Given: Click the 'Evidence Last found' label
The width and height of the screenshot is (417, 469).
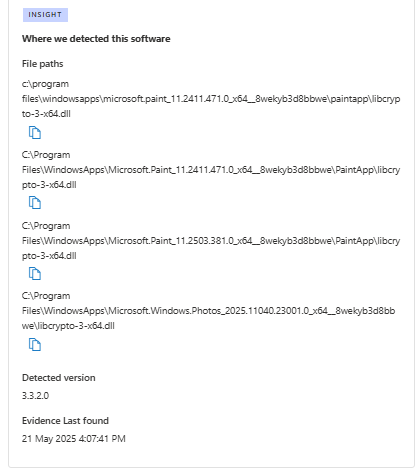Looking at the screenshot, I should pyautogui.click(x=65, y=421).
